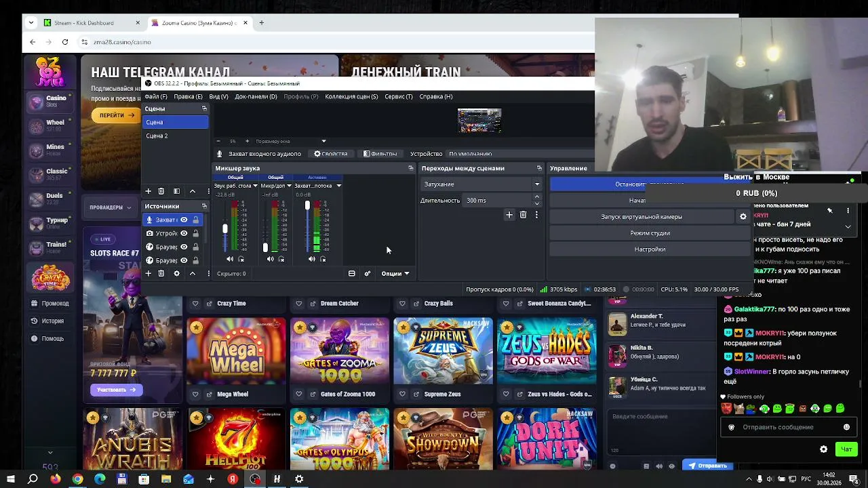Delete selected scene with trash icon in Scenes panel

pos(161,191)
